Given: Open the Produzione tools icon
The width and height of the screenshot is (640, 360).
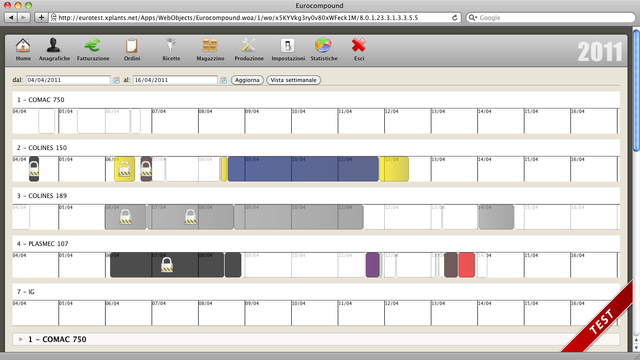Looking at the screenshot, I should [x=249, y=45].
